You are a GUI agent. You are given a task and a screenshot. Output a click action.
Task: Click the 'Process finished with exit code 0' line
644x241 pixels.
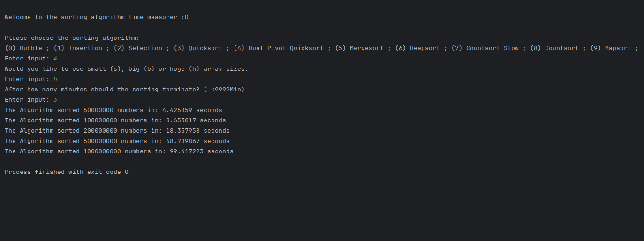[67, 172]
